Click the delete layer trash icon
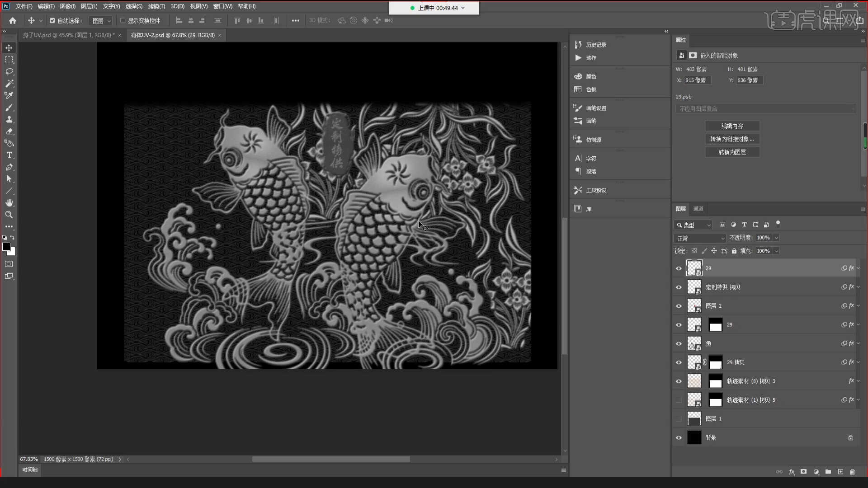This screenshot has height=488, width=868. [x=853, y=472]
